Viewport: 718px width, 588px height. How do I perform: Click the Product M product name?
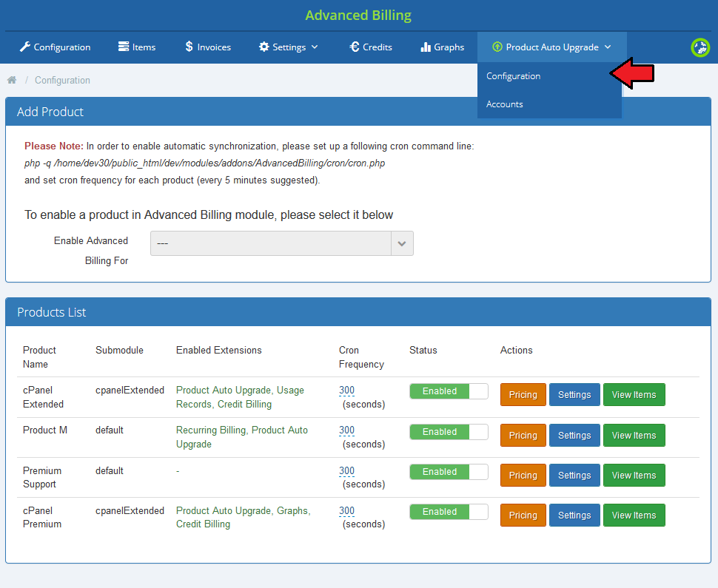[x=45, y=430]
